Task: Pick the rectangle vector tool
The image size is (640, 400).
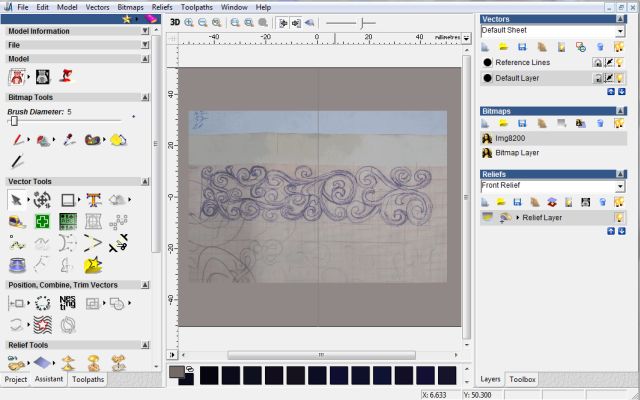Action: (x=69, y=200)
